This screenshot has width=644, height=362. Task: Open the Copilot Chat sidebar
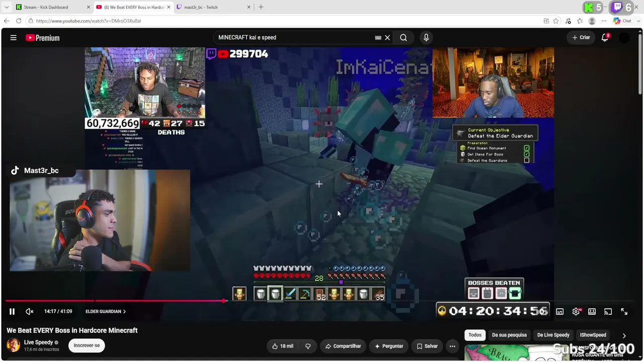622,21
